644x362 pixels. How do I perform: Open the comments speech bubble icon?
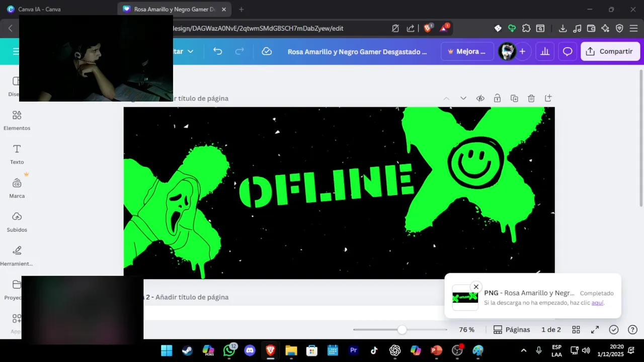pyautogui.click(x=568, y=51)
